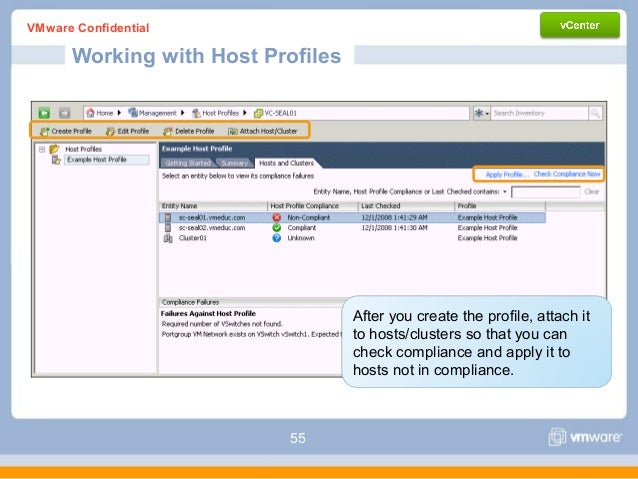Expand the arrow after Host Profiles breadcrumb
The height and width of the screenshot is (479, 638).
245,113
